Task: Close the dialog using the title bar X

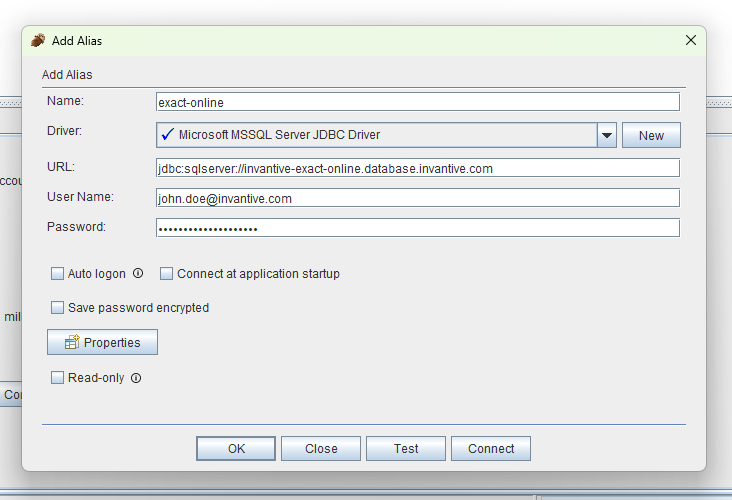Action: [x=690, y=41]
